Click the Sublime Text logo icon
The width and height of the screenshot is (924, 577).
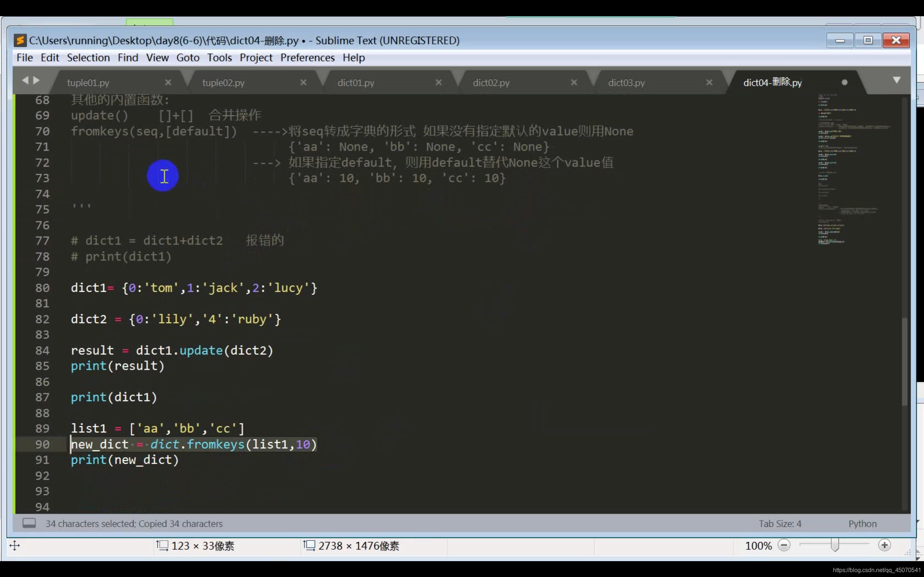pos(20,40)
